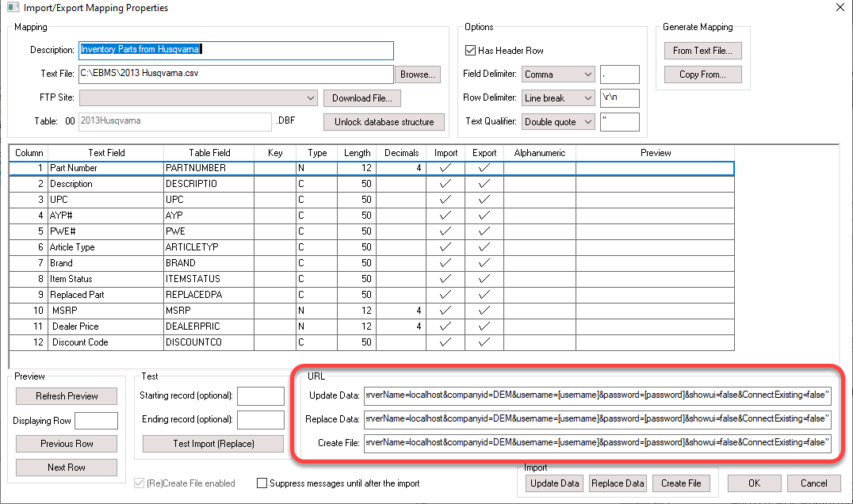Screen dimensions: 853x504
Task: Click the Update Data import button
Action: click(x=554, y=483)
